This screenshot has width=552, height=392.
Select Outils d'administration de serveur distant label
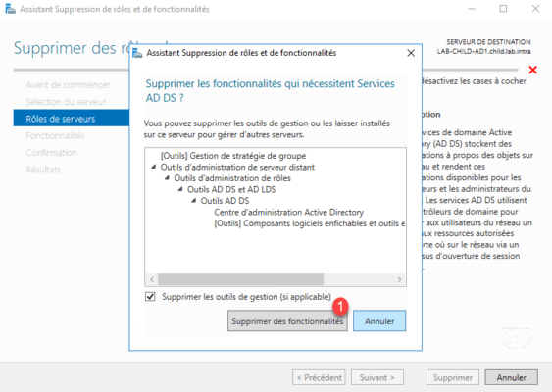(237, 167)
